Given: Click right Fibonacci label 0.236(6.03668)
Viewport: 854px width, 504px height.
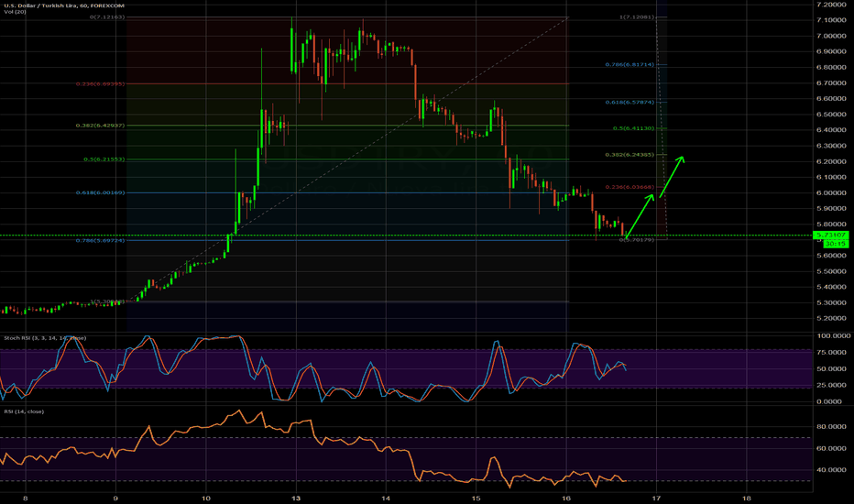Looking at the screenshot, I should pyautogui.click(x=630, y=187).
